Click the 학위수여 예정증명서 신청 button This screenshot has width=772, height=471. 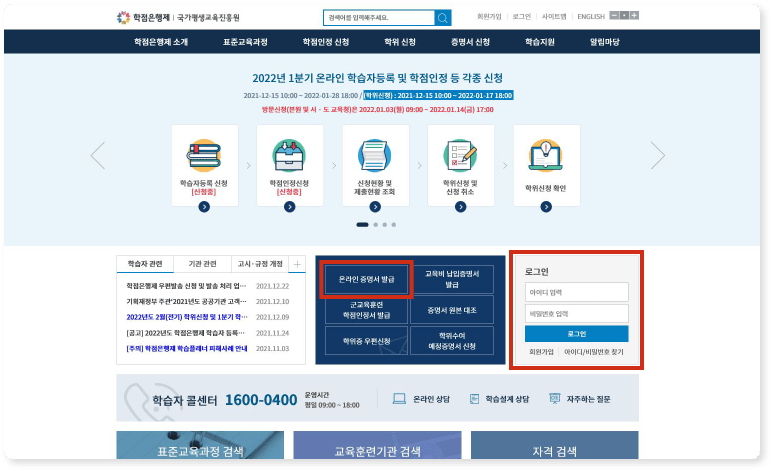452,341
